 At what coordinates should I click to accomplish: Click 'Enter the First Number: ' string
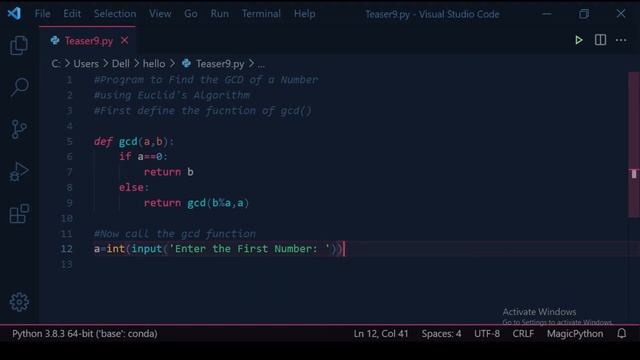pos(249,249)
